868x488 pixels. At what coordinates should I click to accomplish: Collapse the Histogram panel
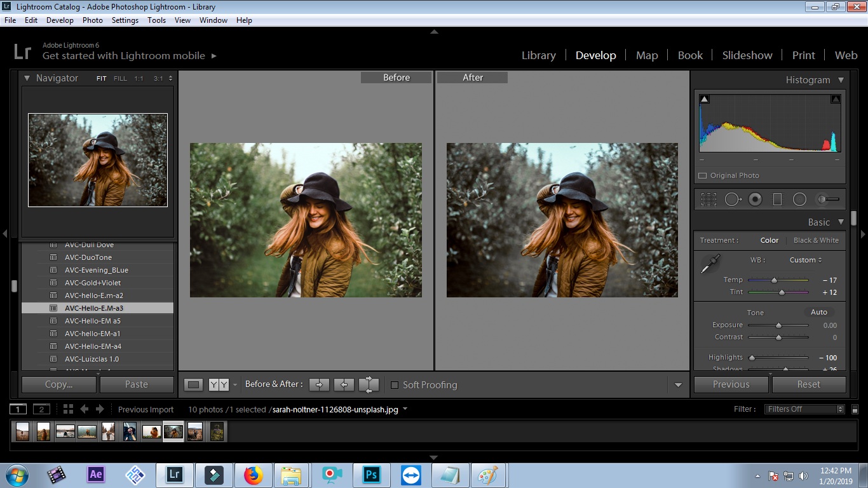tap(841, 80)
